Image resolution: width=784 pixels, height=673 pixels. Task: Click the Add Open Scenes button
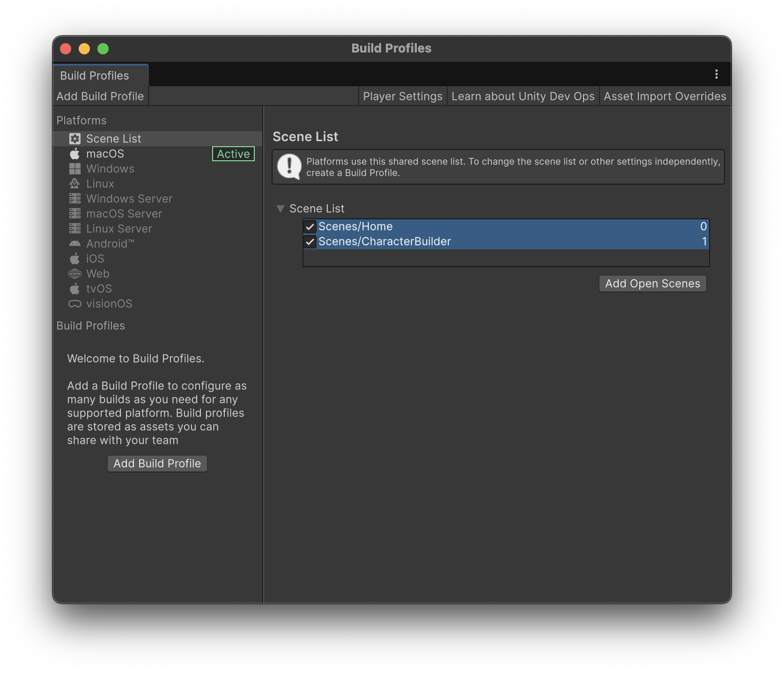[x=652, y=284]
